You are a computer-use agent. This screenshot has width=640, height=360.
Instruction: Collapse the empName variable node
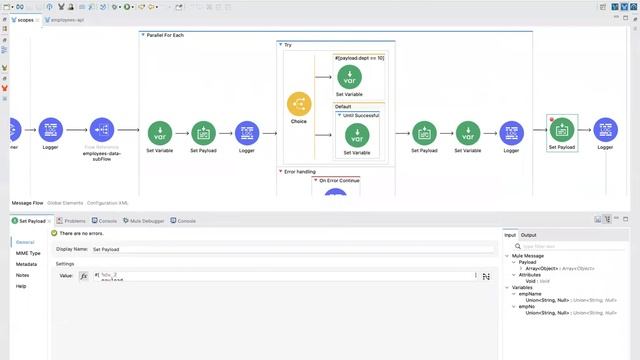coord(514,294)
